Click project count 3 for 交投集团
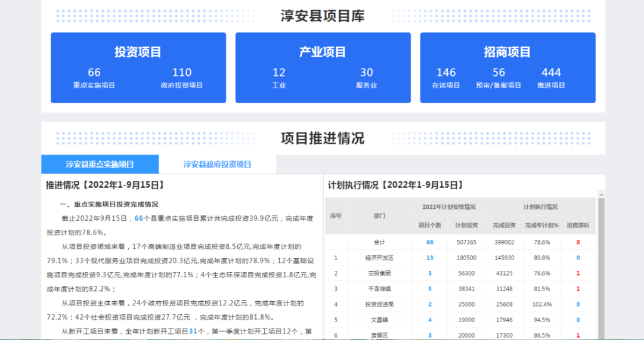 (429, 273)
